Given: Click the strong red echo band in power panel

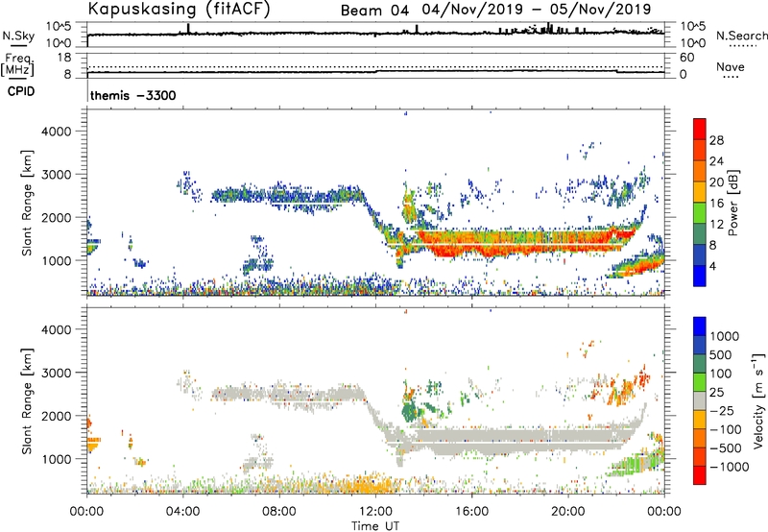Looking at the screenshot, I should (x=526, y=244).
